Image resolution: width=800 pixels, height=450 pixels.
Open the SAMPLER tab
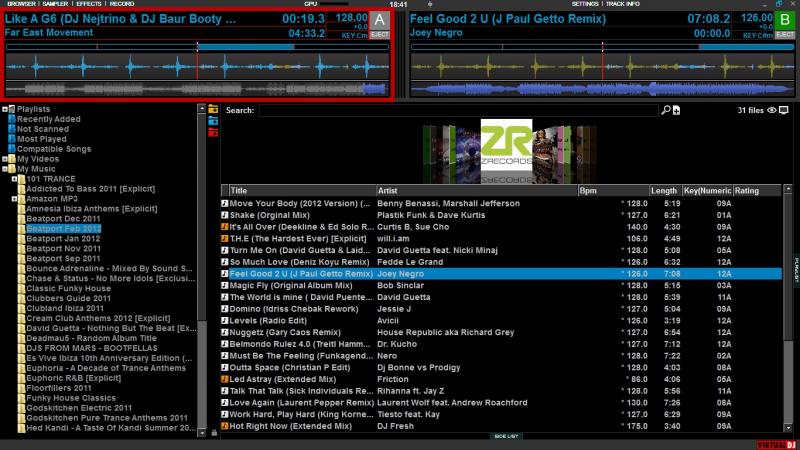[55, 4]
